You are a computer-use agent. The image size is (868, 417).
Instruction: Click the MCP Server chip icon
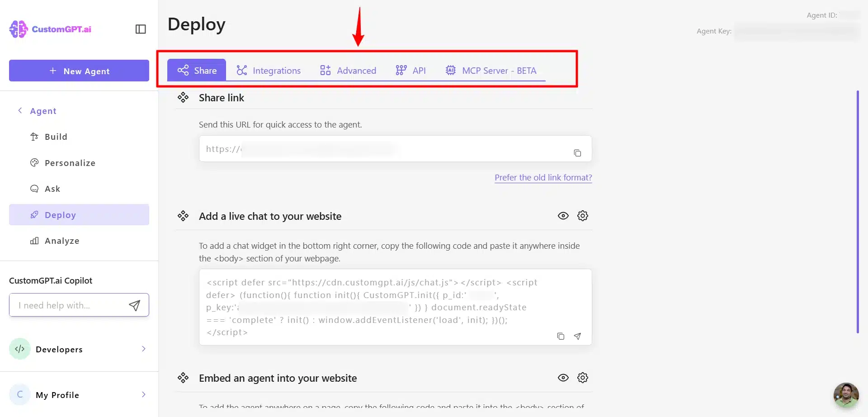[x=451, y=70]
